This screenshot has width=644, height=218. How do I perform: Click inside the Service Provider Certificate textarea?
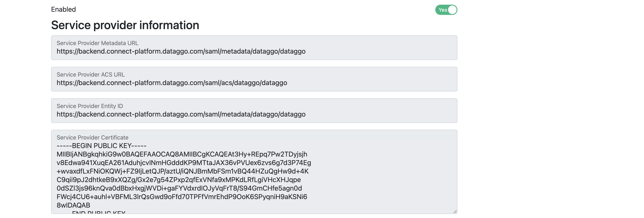click(x=254, y=175)
